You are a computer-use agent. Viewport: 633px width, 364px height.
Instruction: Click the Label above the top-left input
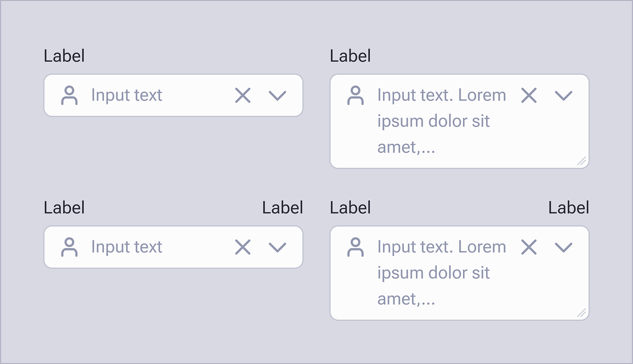point(64,55)
